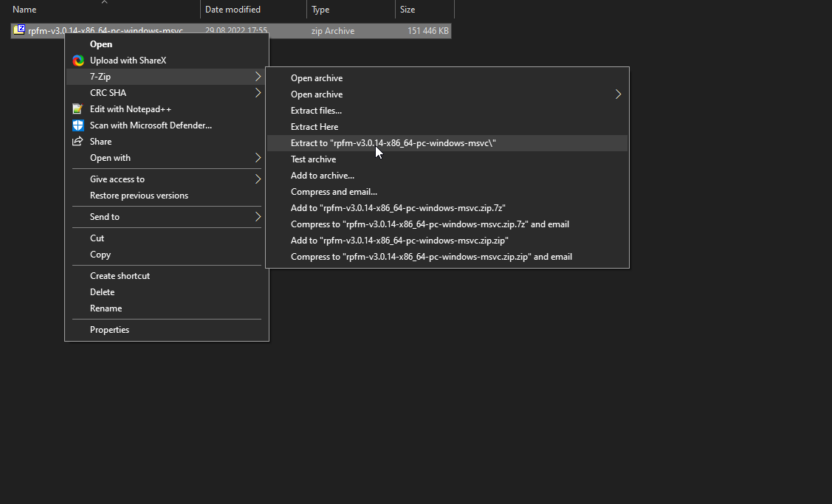Image resolution: width=832 pixels, height=504 pixels.
Task: Expand the Open with submenu arrow
Action: [258, 158]
